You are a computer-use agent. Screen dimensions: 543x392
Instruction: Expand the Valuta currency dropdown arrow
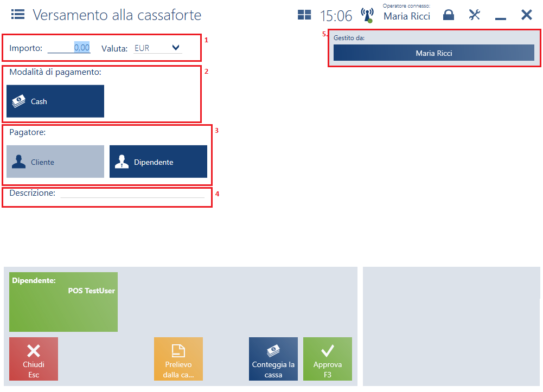175,48
